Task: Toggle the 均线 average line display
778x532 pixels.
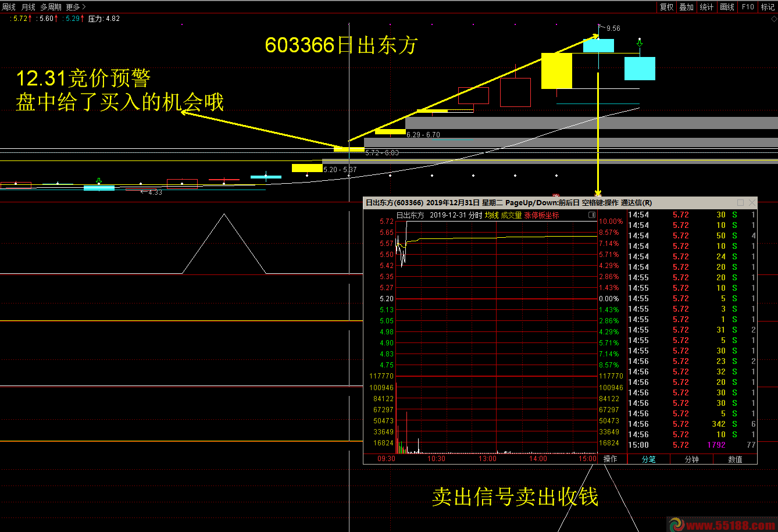Action: 491,215
